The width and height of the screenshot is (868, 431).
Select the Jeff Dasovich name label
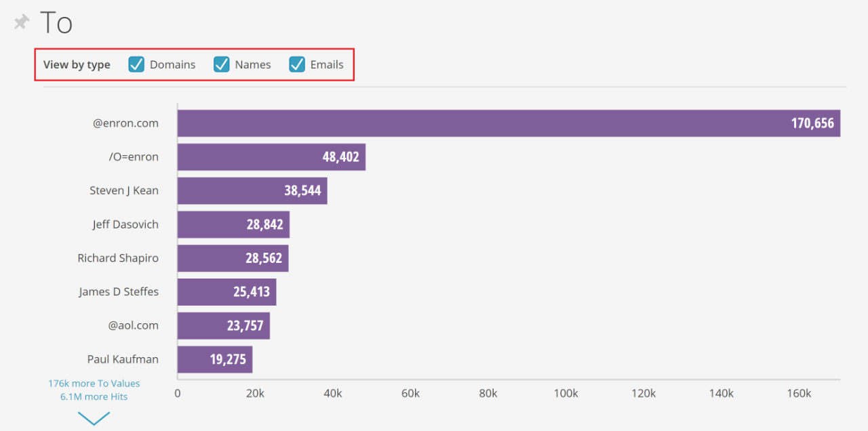125,224
